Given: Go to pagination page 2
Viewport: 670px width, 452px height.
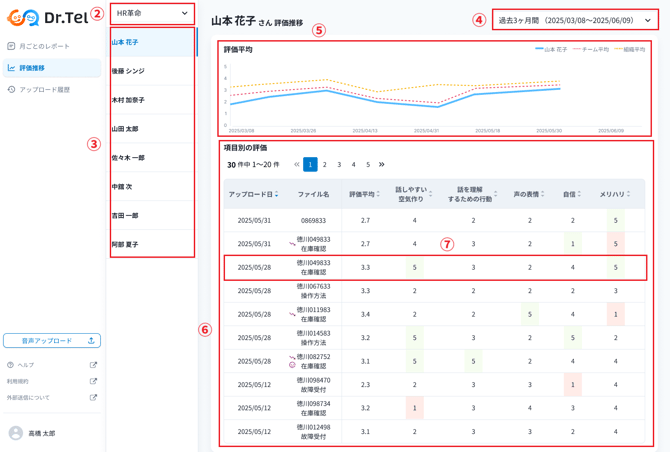Looking at the screenshot, I should coord(325,164).
